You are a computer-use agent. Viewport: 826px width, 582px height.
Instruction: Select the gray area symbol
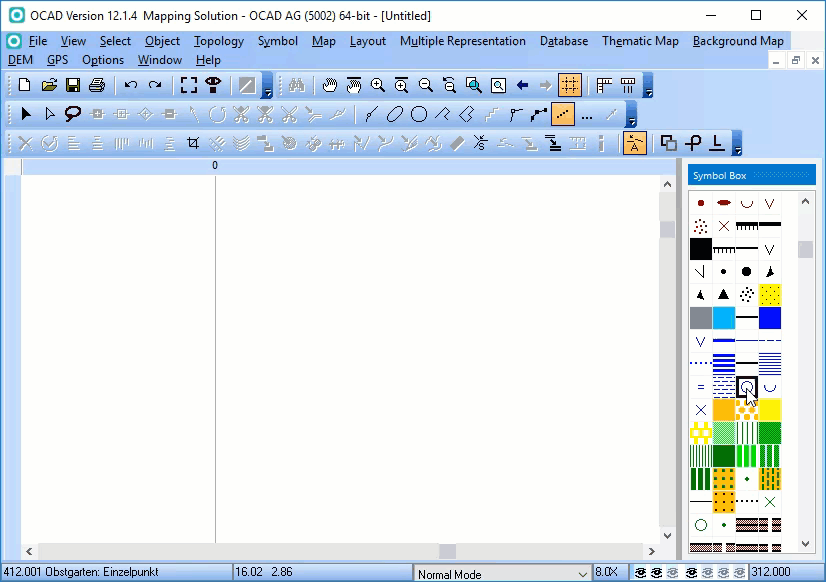pyautogui.click(x=701, y=318)
